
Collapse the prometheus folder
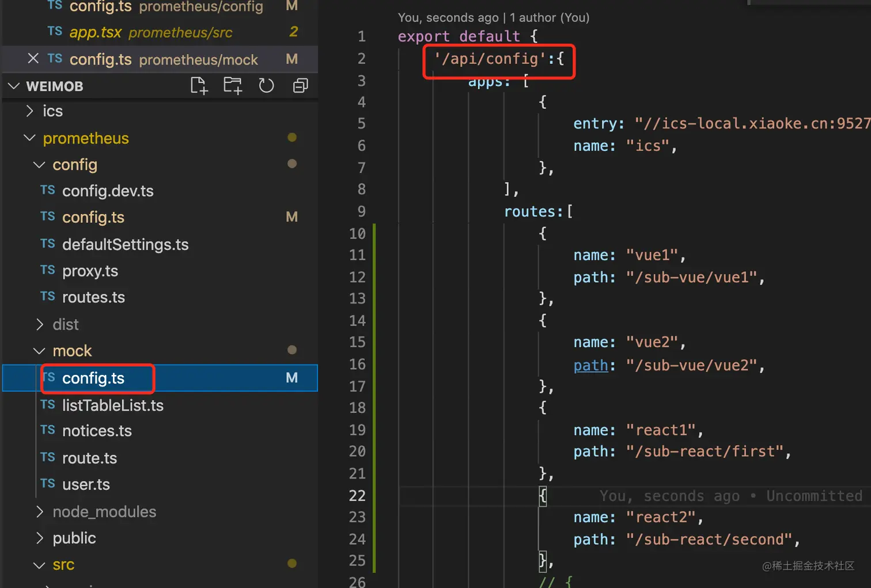[30, 138]
